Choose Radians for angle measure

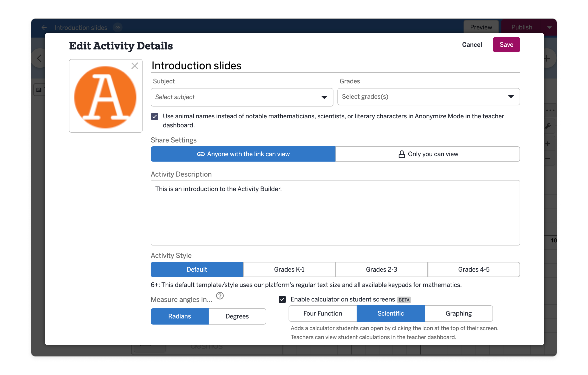(x=179, y=316)
